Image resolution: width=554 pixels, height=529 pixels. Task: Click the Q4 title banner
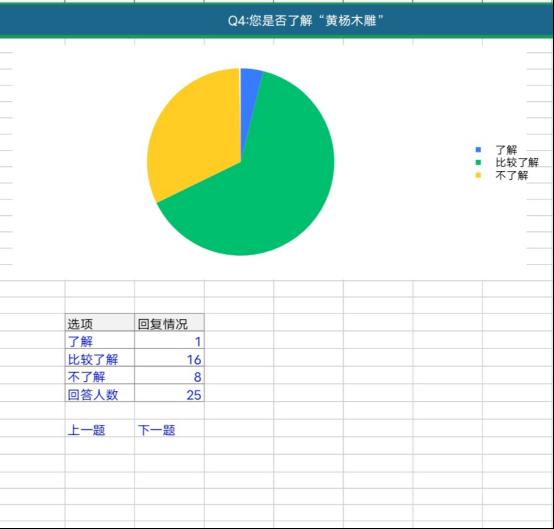pos(276,20)
